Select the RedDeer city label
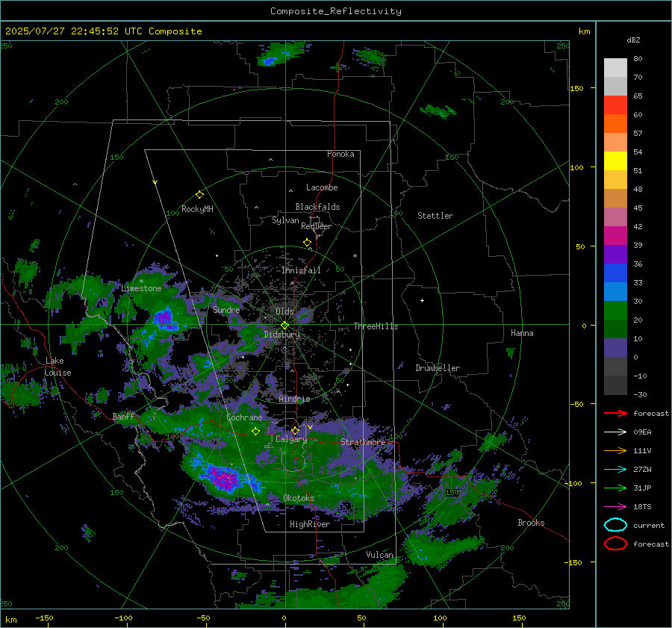The height and width of the screenshot is (628, 672). point(317,226)
